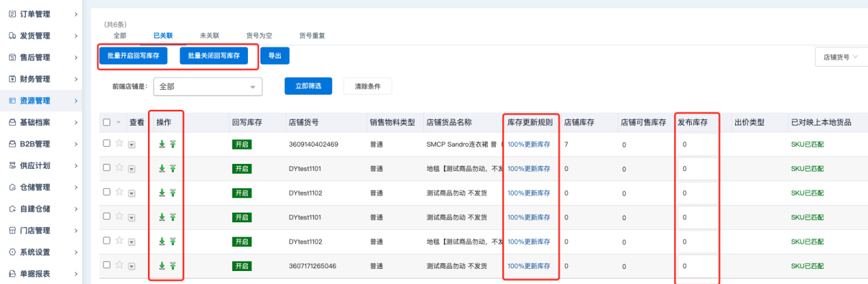Click upload arrow for DYtest1102 地毯 row
Screen dimensions: 868x284
173,241
